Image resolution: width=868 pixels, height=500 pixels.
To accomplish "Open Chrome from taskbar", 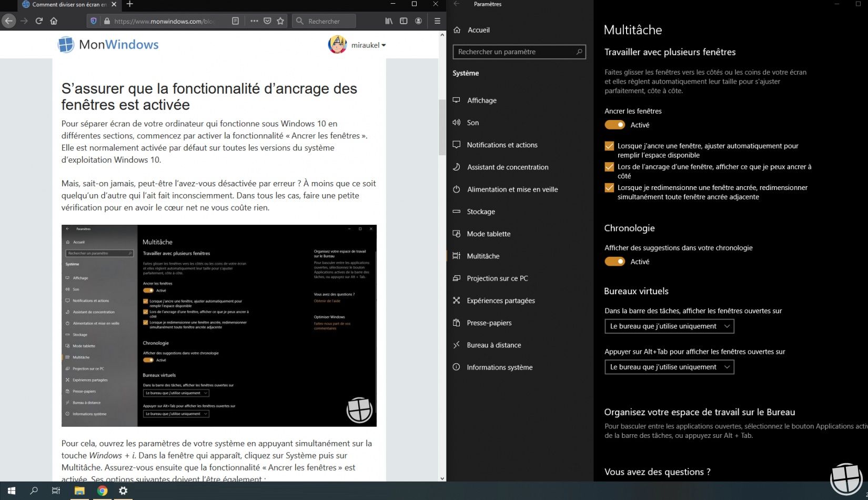I will point(102,491).
